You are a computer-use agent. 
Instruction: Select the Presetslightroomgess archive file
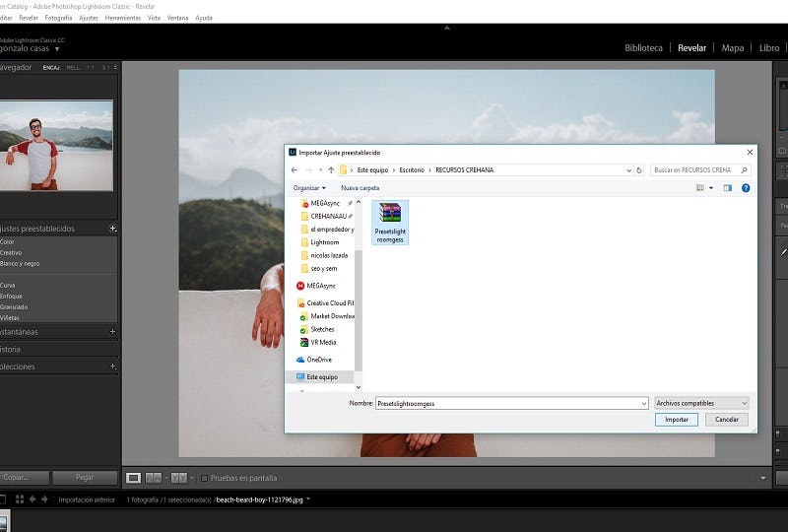pos(390,221)
